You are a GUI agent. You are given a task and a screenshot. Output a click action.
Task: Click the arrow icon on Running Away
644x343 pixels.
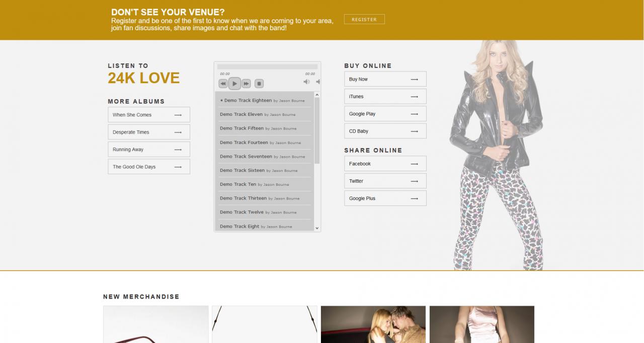pos(178,150)
